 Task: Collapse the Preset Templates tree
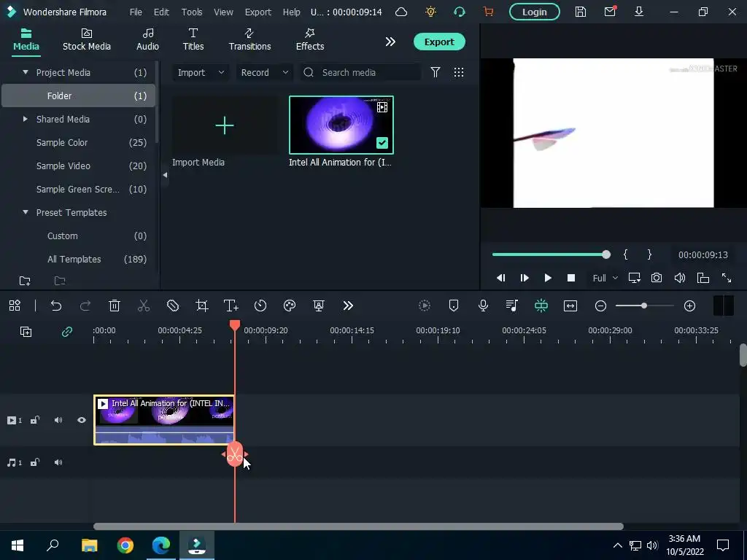click(26, 212)
